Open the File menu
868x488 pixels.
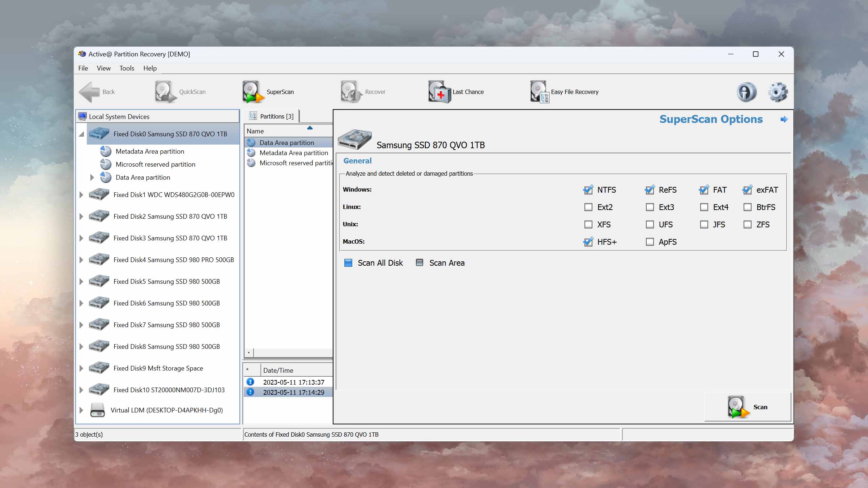point(83,68)
